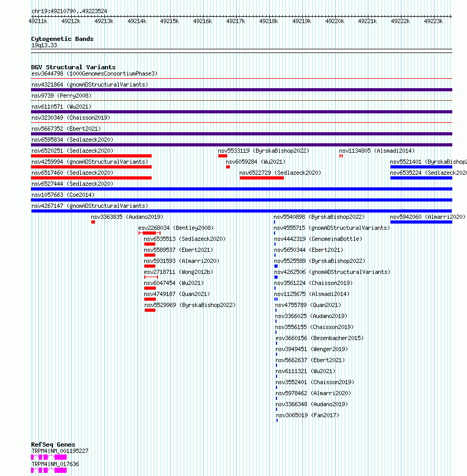467x476 pixels.
Task: Select the nsv4262506 gnomADStructuralVariants label
Action: pos(332,272)
